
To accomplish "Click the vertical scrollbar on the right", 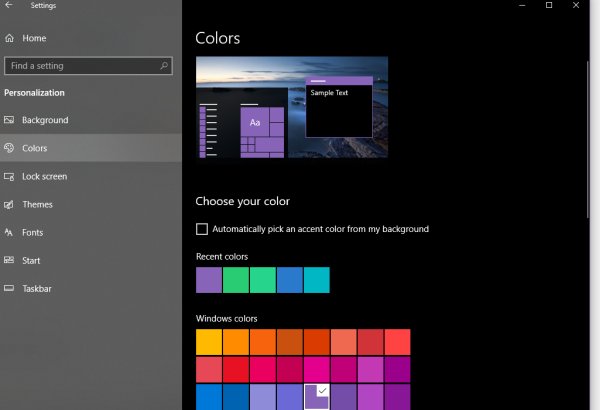I will [x=588, y=140].
